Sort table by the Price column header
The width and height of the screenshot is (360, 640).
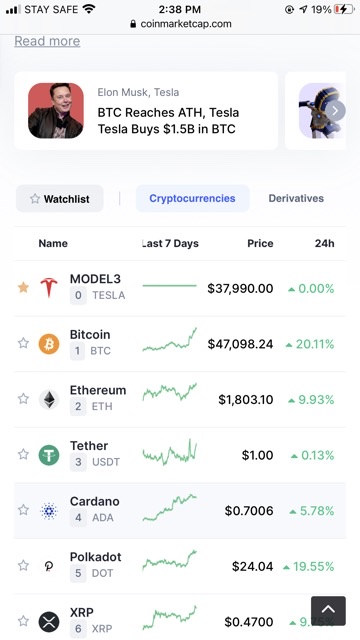(x=260, y=243)
